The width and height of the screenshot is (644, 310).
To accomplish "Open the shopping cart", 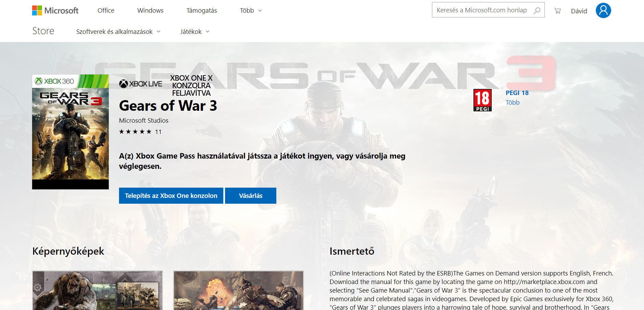I will pyautogui.click(x=557, y=11).
